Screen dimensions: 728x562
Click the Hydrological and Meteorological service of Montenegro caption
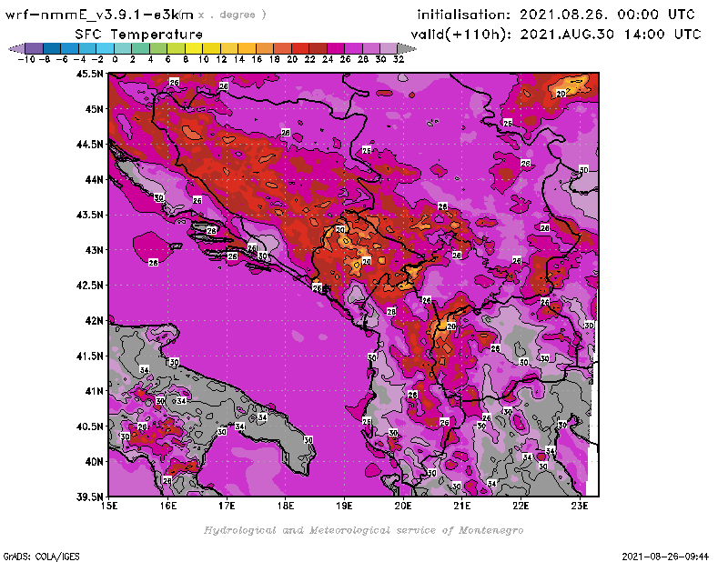(363, 530)
